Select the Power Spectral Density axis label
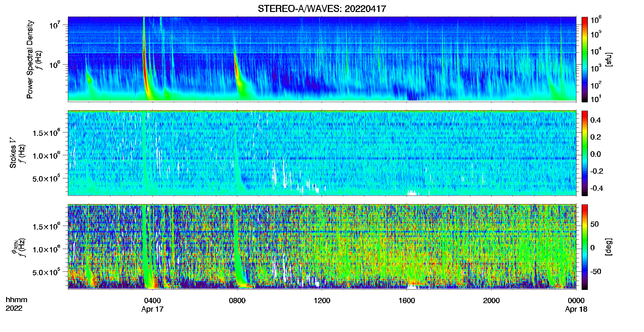Viewport: 644px width, 332px height. click(x=30, y=59)
